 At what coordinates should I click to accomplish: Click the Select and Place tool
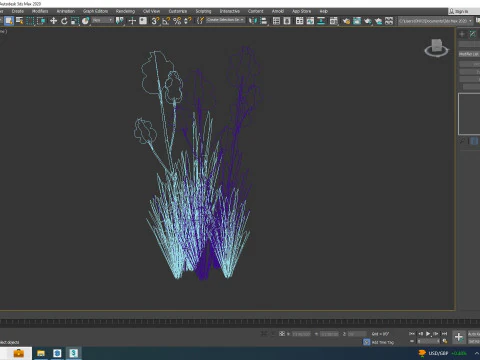pos(85,21)
